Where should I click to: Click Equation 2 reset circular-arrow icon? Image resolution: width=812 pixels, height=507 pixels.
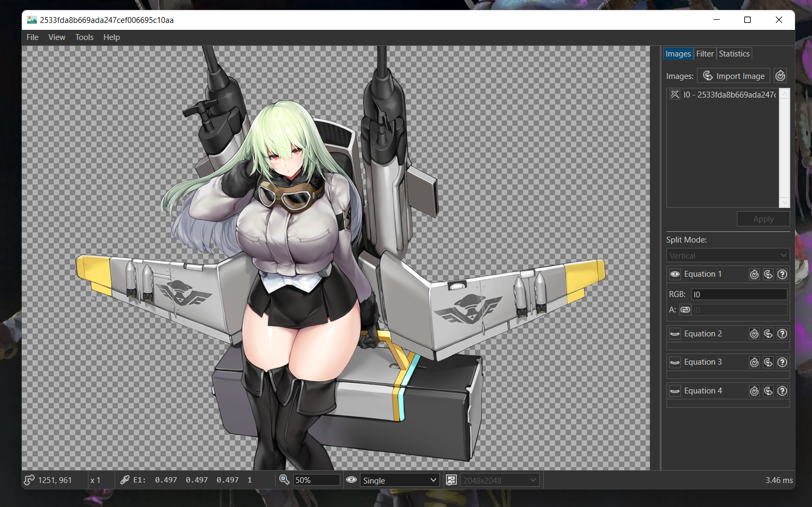[x=754, y=334]
